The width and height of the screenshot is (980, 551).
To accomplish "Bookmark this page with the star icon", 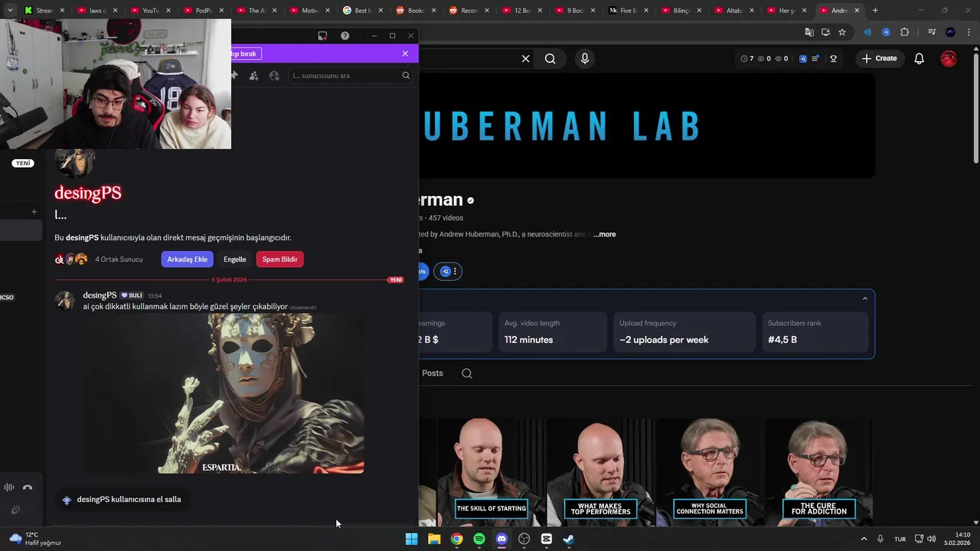I will (842, 32).
